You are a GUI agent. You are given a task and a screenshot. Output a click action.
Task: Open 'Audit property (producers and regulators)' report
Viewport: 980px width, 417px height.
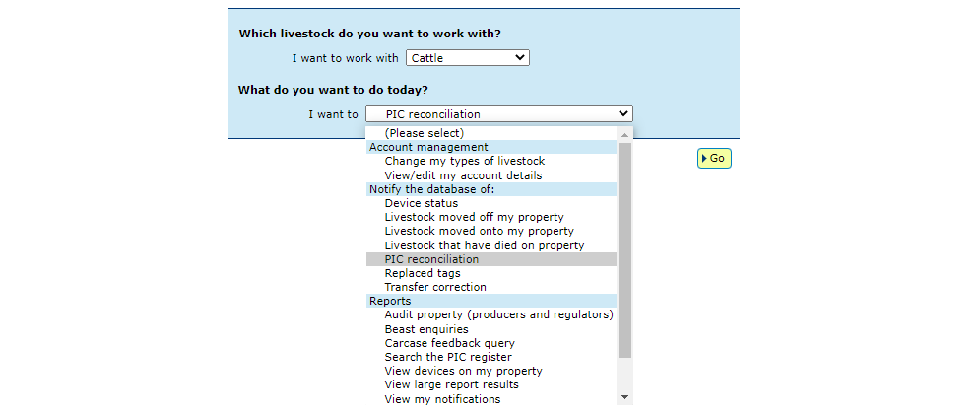click(498, 315)
